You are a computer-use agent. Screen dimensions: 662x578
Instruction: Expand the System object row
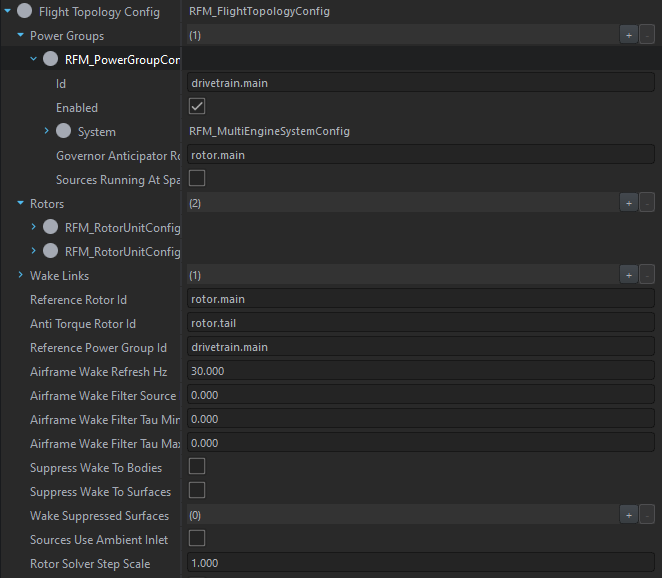pyautogui.click(x=46, y=131)
